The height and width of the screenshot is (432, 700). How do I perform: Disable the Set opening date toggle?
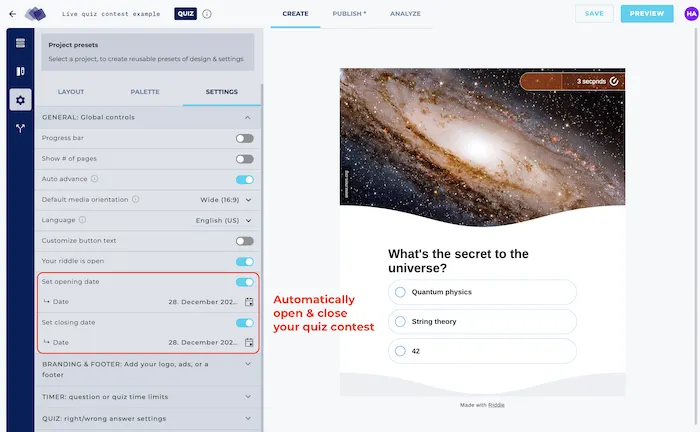(x=244, y=282)
